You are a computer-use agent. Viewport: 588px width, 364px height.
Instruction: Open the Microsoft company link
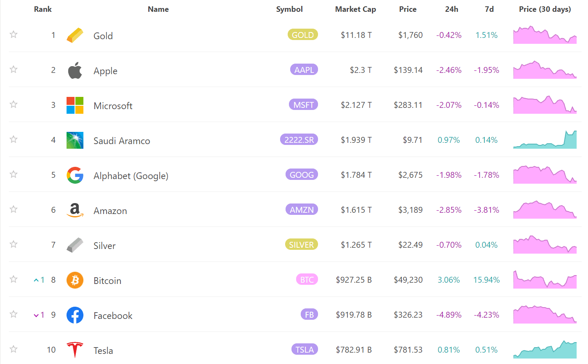click(x=113, y=106)
